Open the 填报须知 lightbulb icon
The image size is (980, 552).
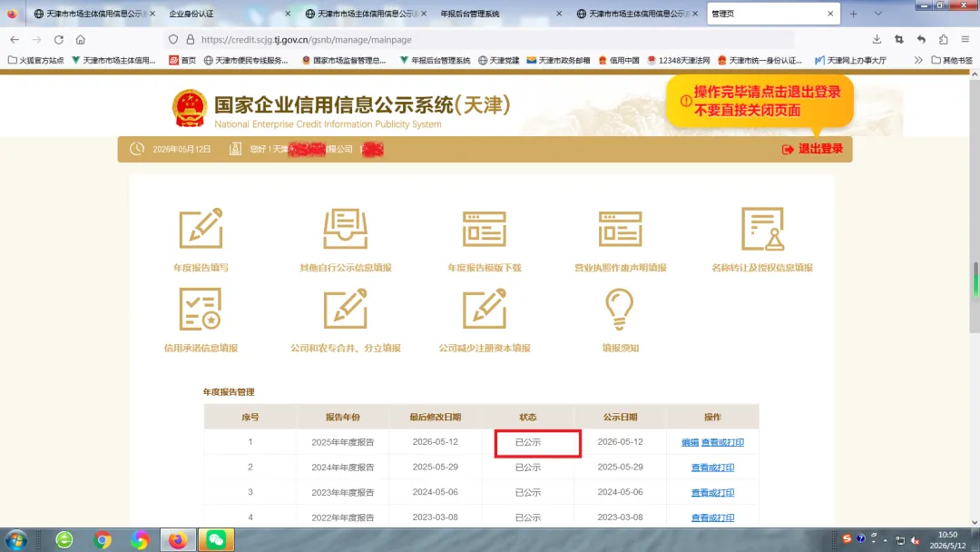[620, 309]
